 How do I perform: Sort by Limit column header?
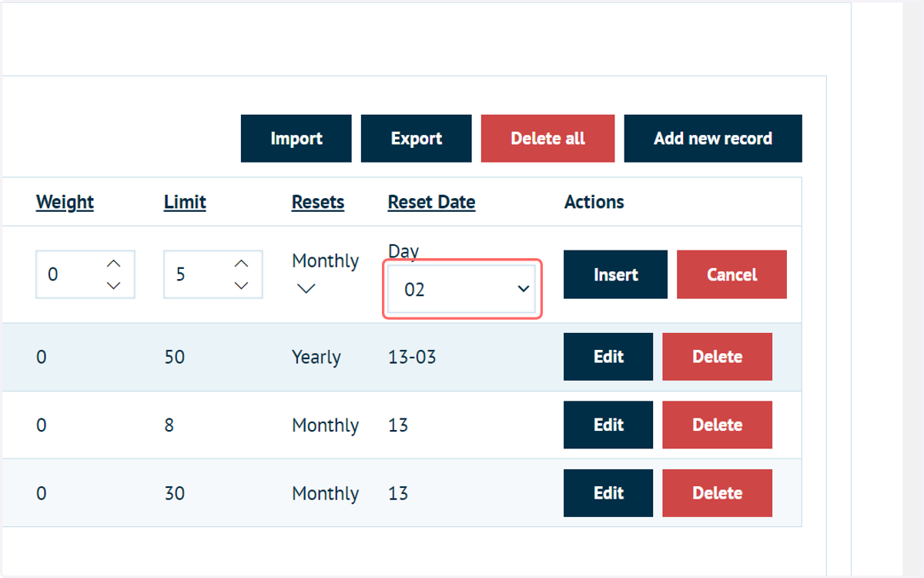pos(185,202)
